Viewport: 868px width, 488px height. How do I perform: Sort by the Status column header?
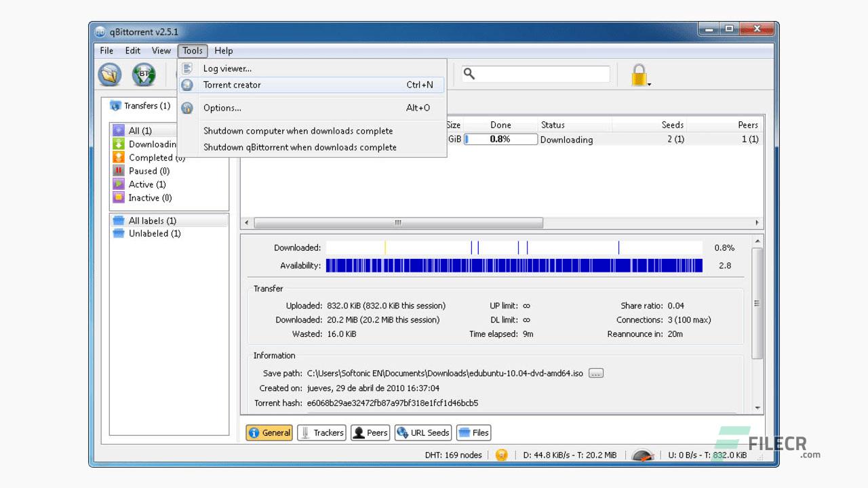coord(575,125)
